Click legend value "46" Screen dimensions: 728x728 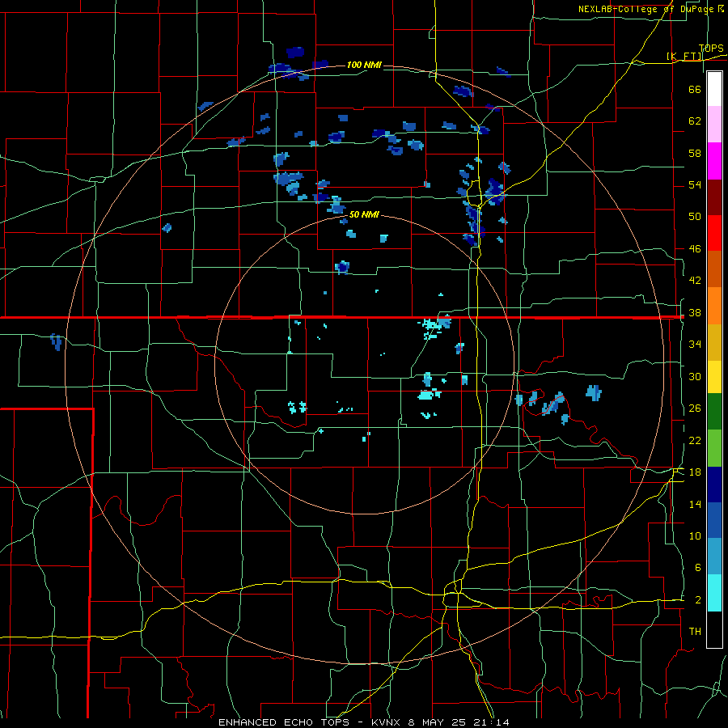point(695,249)
